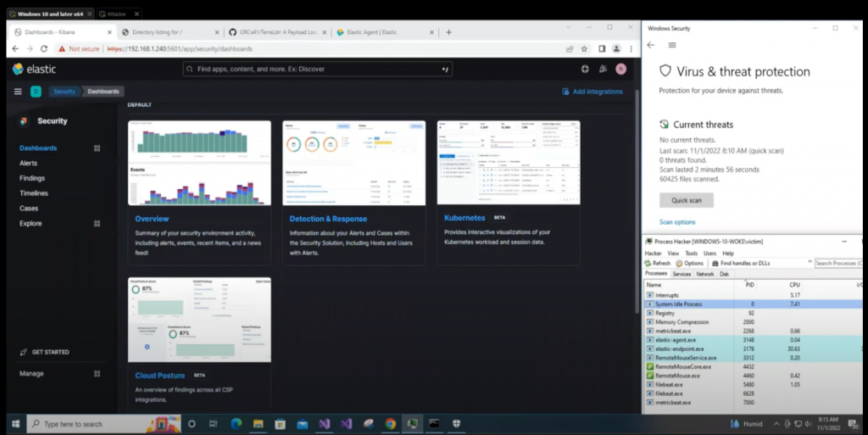Open Detection & Response dashboard link
This screenshot has height=435, width=868.
(328, 219)
